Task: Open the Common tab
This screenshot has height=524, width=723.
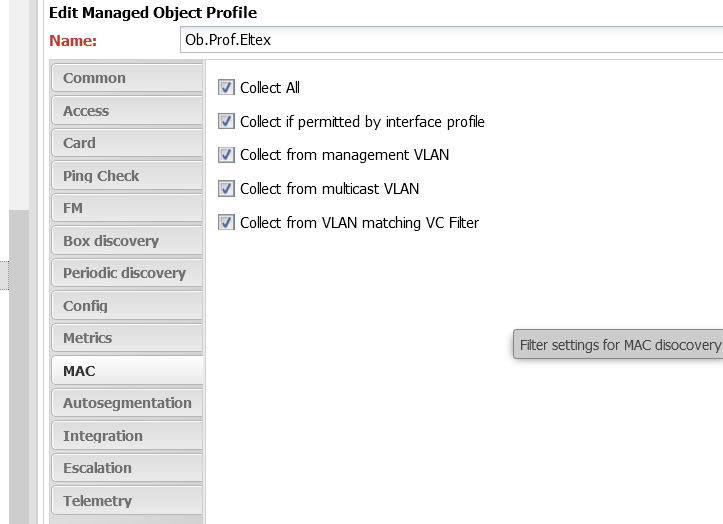Action: click(x=127, y=78)
